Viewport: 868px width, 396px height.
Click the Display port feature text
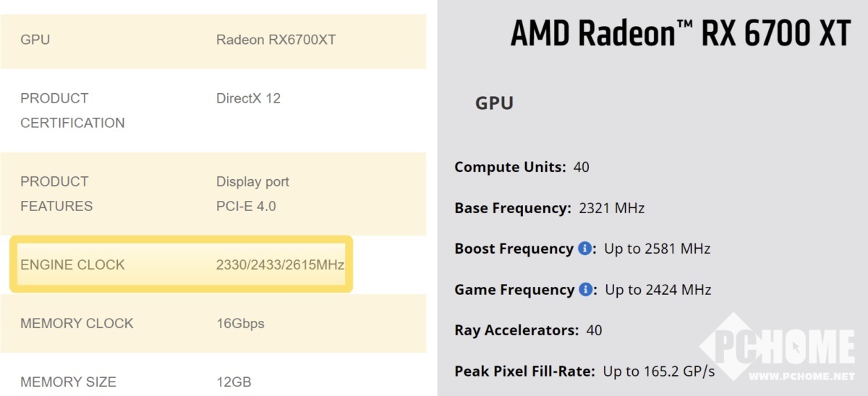[x=252, y=181]
